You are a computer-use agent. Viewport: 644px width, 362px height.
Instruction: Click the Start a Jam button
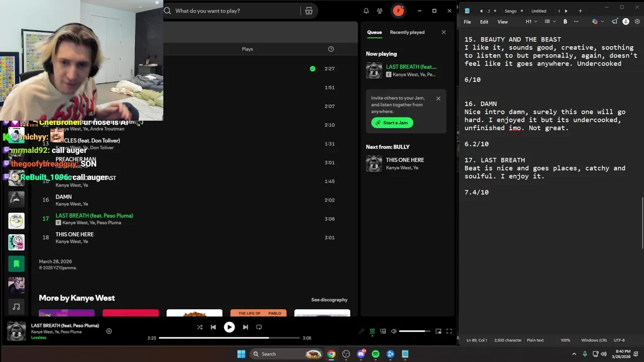[392, 123]
